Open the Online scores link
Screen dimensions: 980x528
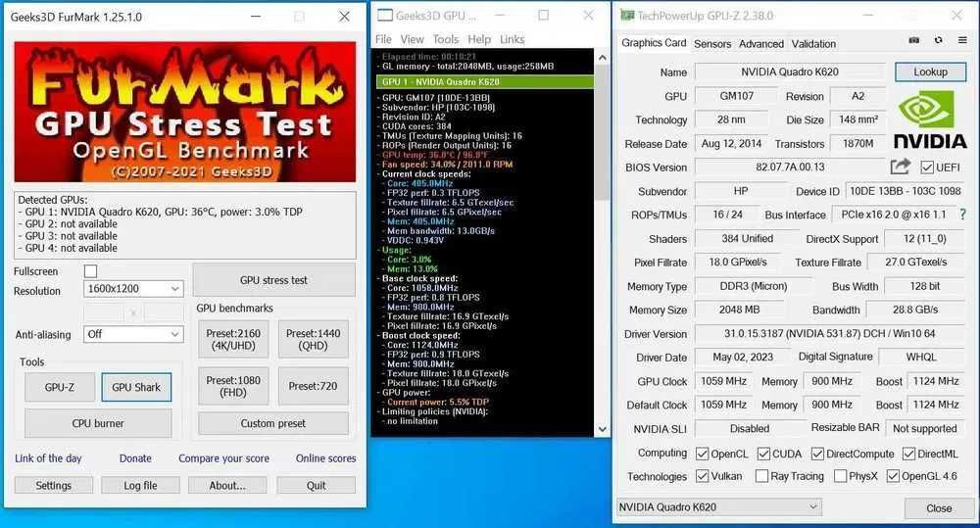325,458
